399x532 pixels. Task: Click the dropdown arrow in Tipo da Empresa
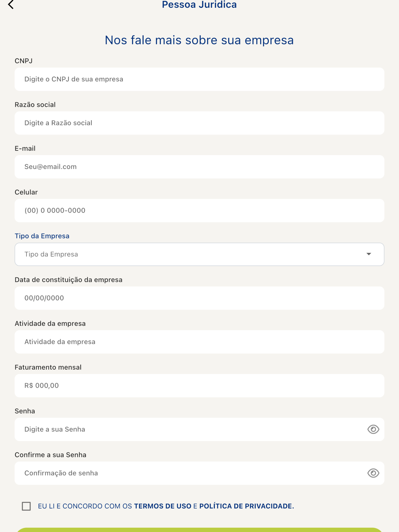[369, 254]
